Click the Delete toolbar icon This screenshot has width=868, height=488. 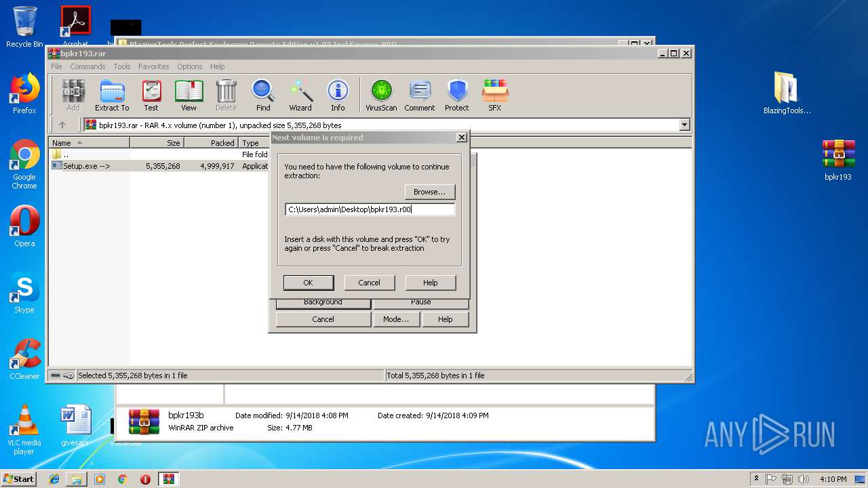coord(226,95)
